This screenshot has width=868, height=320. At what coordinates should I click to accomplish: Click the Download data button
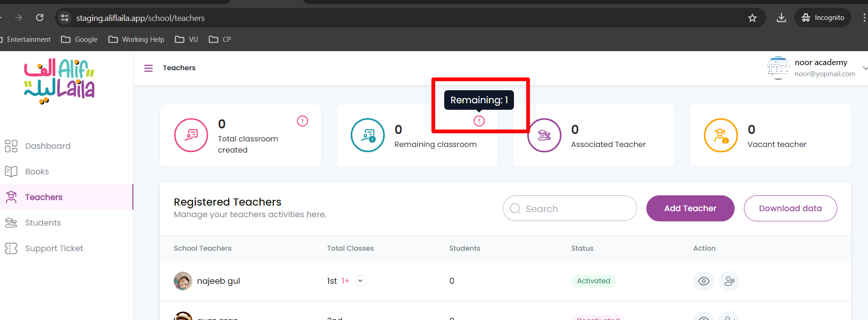tap(790, 208)
